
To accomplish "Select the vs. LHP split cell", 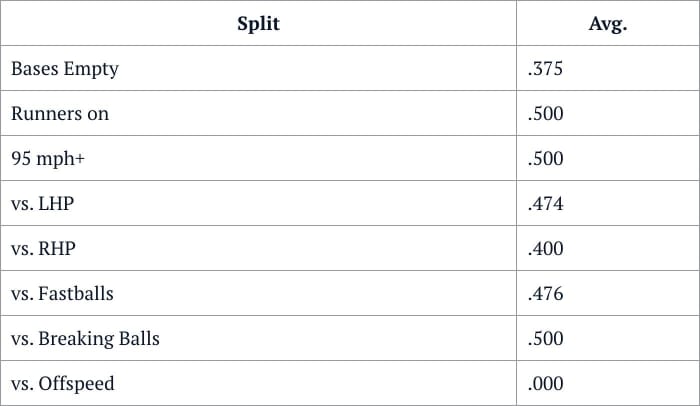I will [42, 204].
